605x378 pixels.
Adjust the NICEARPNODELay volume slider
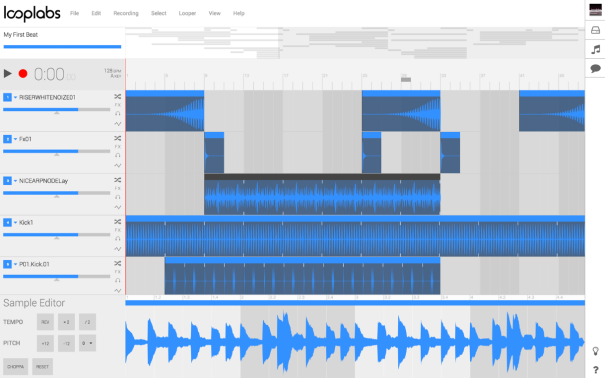[x=57, y=193]
